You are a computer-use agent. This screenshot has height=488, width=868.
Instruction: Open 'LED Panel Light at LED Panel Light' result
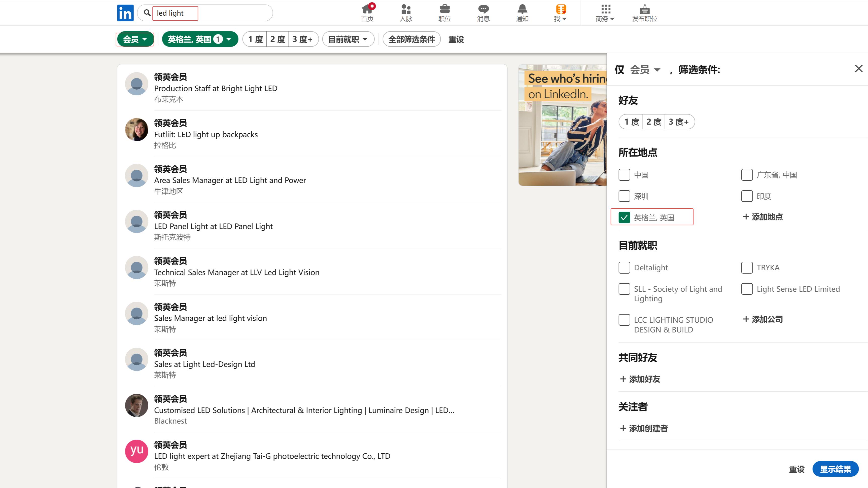point(213,227)
